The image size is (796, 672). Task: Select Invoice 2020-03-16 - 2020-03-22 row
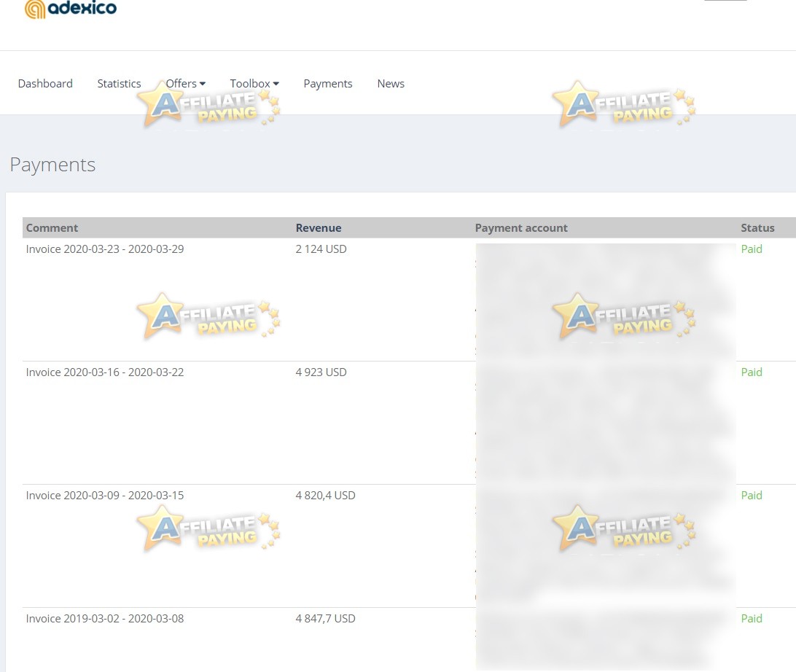click(x=409, y=423)
